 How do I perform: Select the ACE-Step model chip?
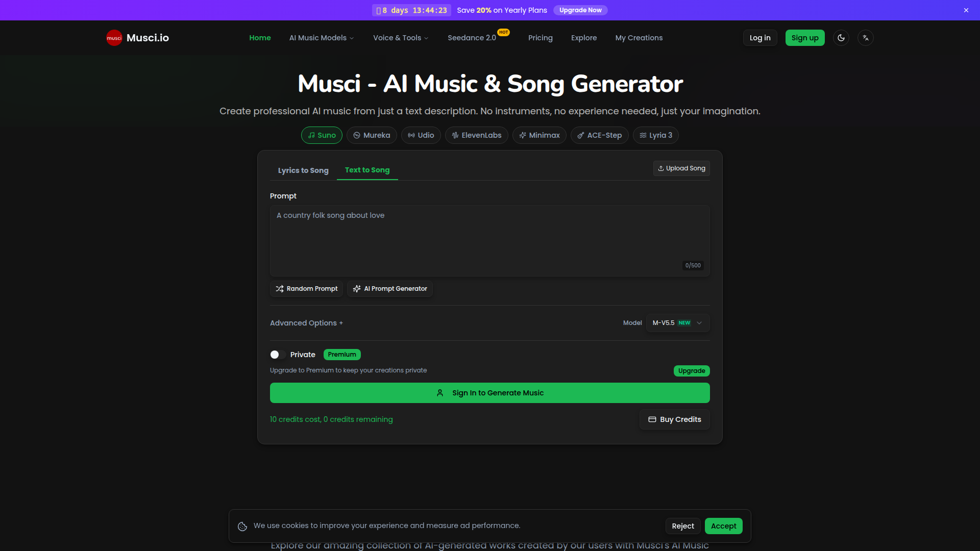point(600,135)
